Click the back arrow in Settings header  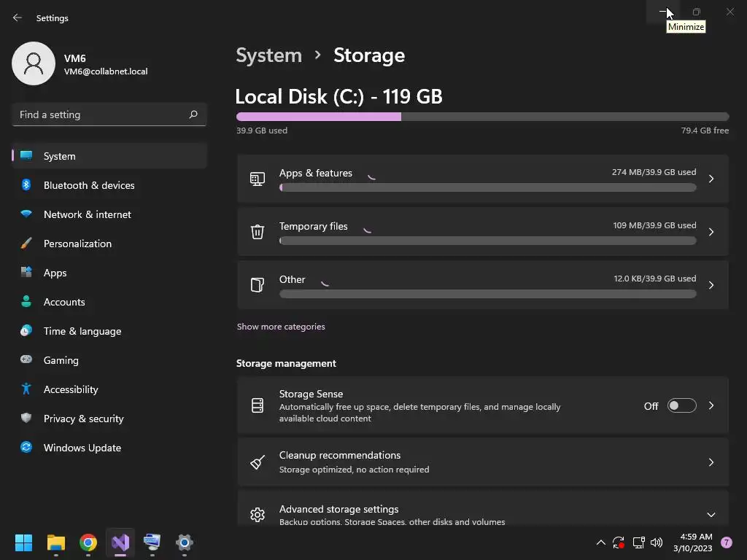pos(18,17)
